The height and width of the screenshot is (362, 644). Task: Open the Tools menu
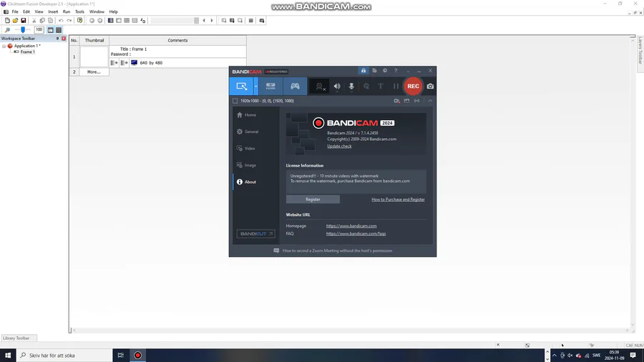[x=79, y=12]
